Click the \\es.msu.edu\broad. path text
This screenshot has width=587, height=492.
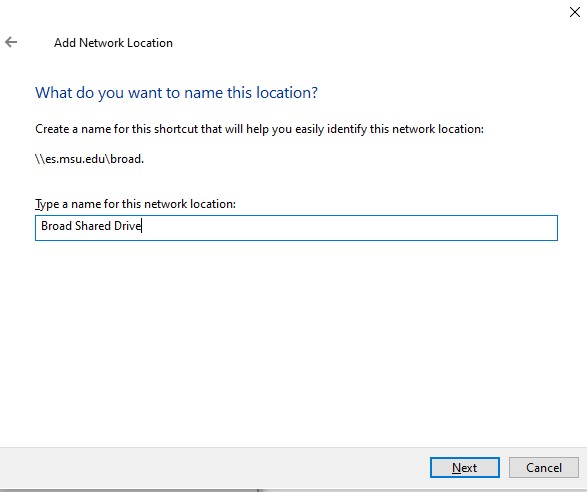point(89,159)
